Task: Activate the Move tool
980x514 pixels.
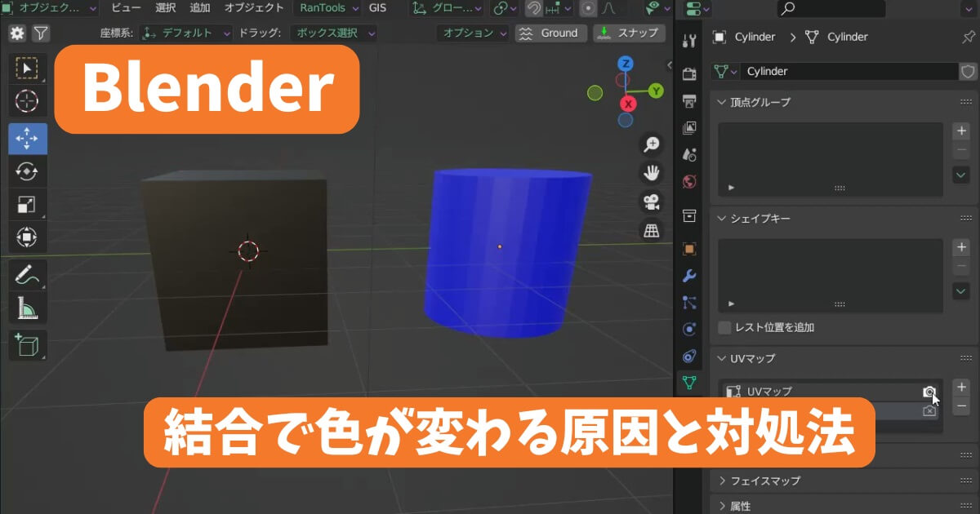Action: (x=28, y=139)
